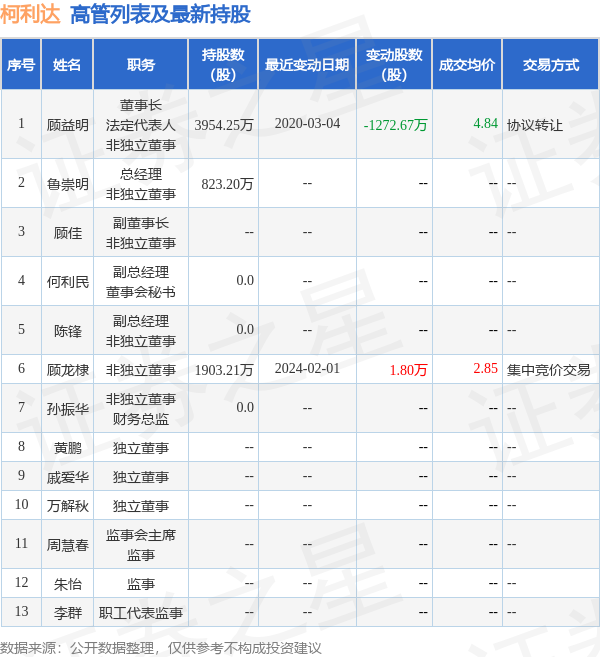Select the 成交均价 column header
Viewport: 600px width, 657px height.
tap(467, 65)
